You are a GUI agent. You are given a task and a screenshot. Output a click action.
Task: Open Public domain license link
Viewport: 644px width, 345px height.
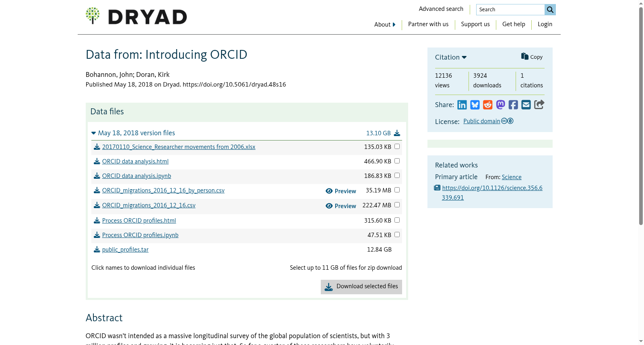482,121
